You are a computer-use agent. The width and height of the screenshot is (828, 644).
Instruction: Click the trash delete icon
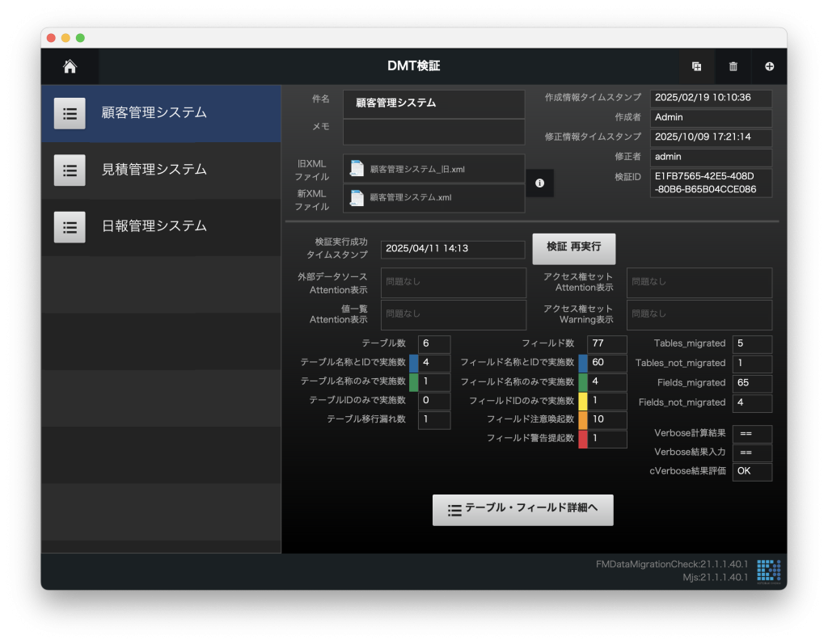(x=733, y=67)
